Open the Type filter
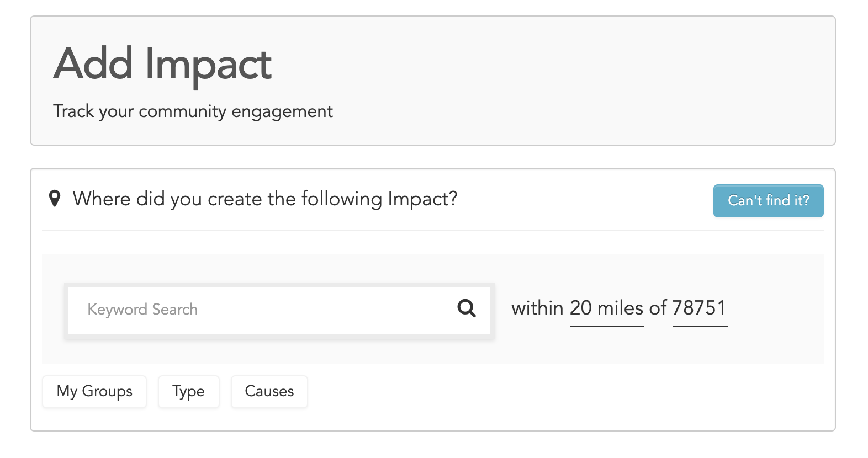Screen dimensions: 868x458 point(188,391)
